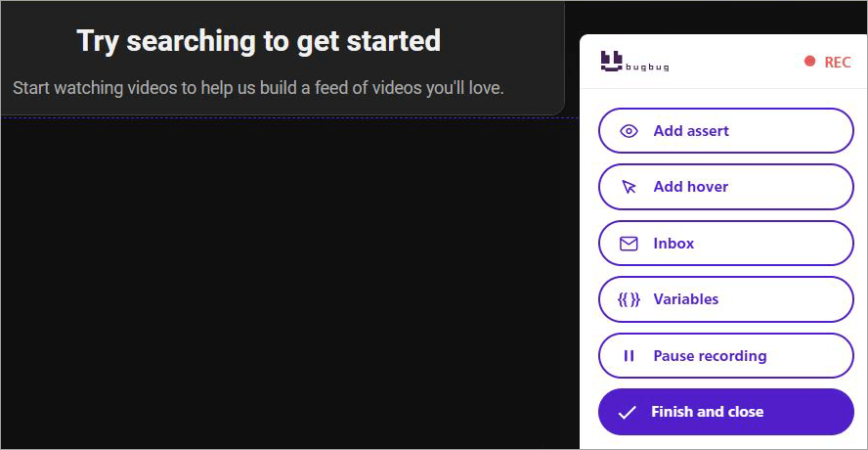
Task: Click the curly braces icon on Variables
Action: 629,299
